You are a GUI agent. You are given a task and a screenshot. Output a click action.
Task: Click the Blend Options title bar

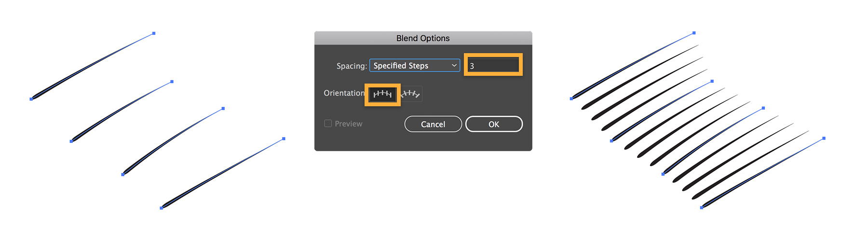tap(423, 38)
